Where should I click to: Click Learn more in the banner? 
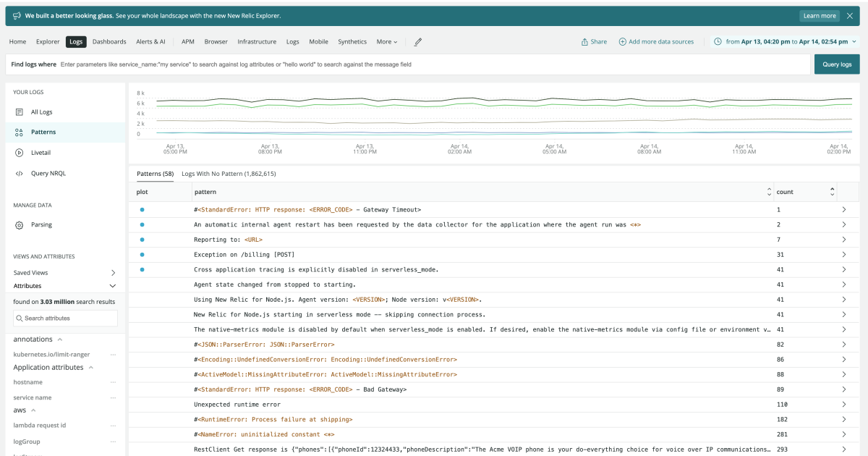(x=819, y=14)
